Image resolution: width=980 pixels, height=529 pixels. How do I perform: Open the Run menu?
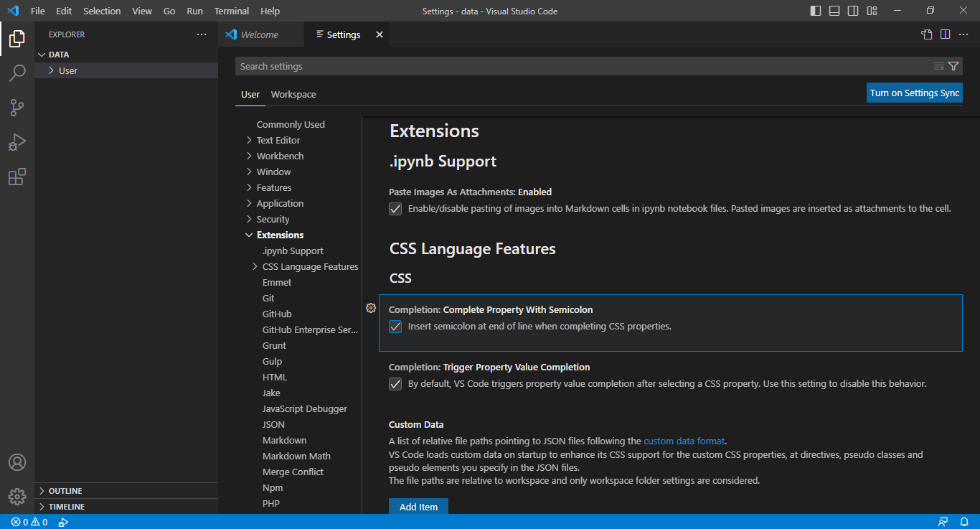click(x=194, y=11)
